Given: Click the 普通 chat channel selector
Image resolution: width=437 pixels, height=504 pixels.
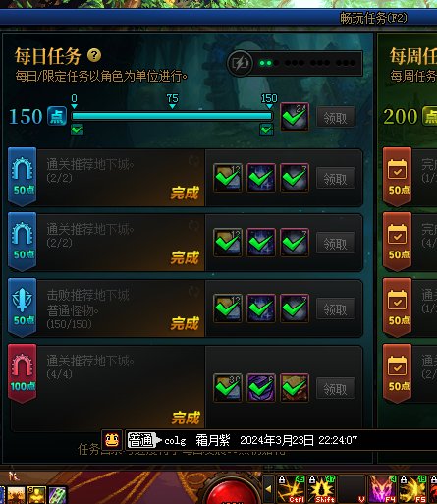Looking at the screenshot, I should coord(141,440).
